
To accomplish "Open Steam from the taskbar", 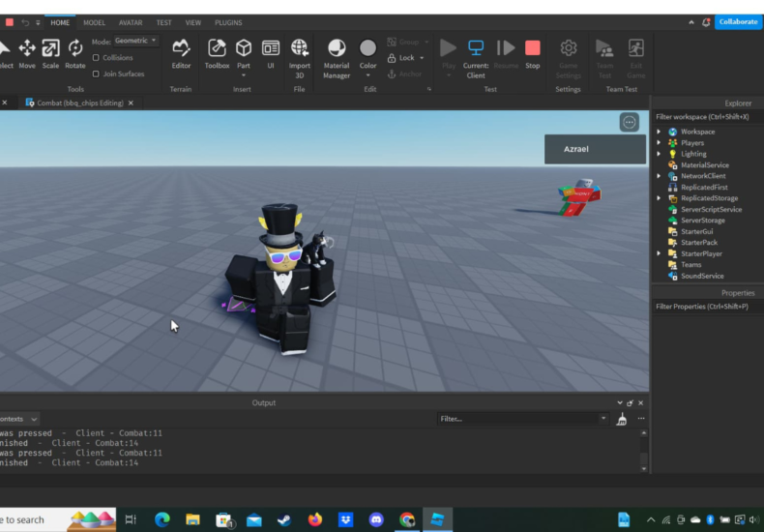I will (284, 519).
